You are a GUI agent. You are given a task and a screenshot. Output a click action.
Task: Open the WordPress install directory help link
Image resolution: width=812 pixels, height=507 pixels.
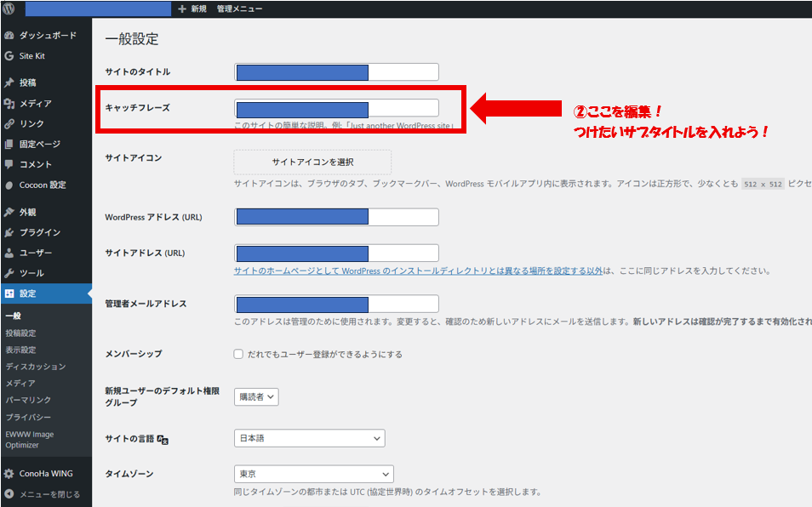418,271
